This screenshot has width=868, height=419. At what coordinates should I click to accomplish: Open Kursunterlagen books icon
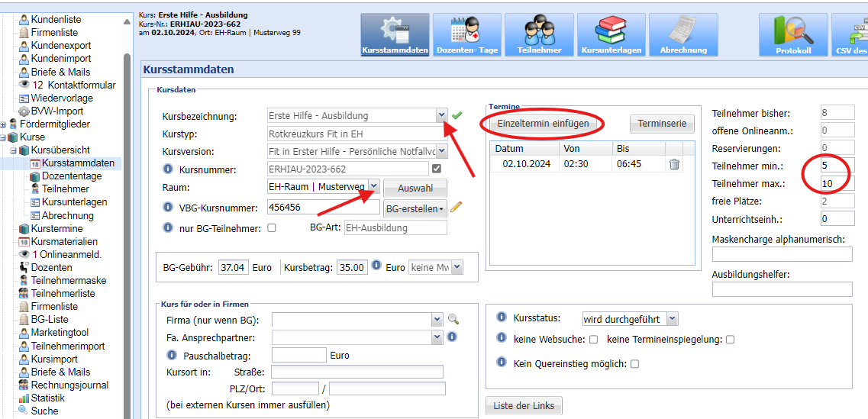[611, 34]
